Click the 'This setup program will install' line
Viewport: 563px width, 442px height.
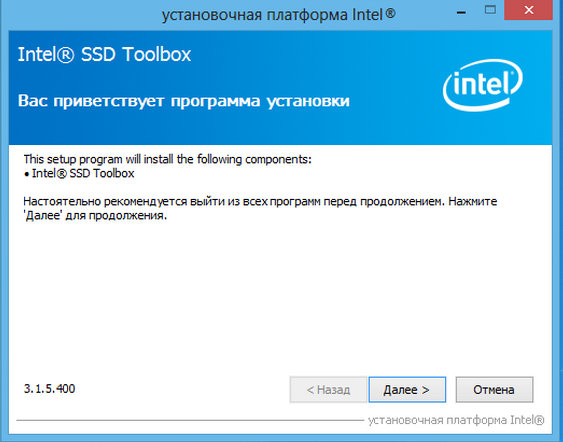[168, 159]
